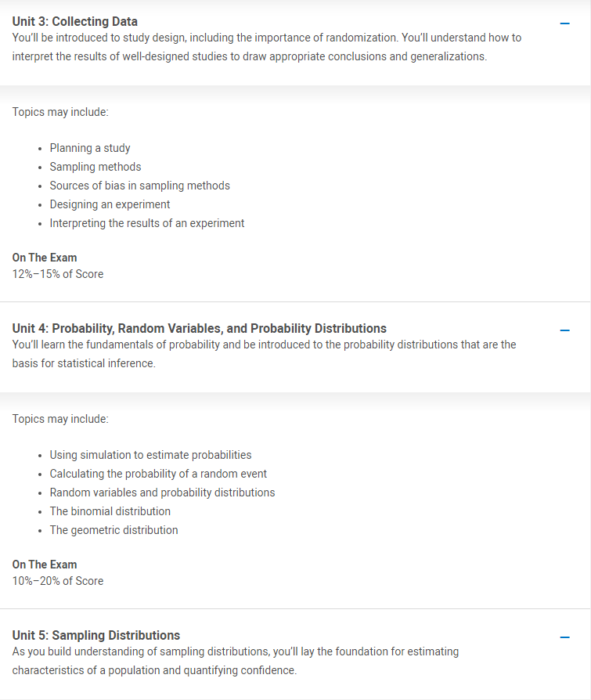Select Using simulation to estimate probabilities

point(150,455)
